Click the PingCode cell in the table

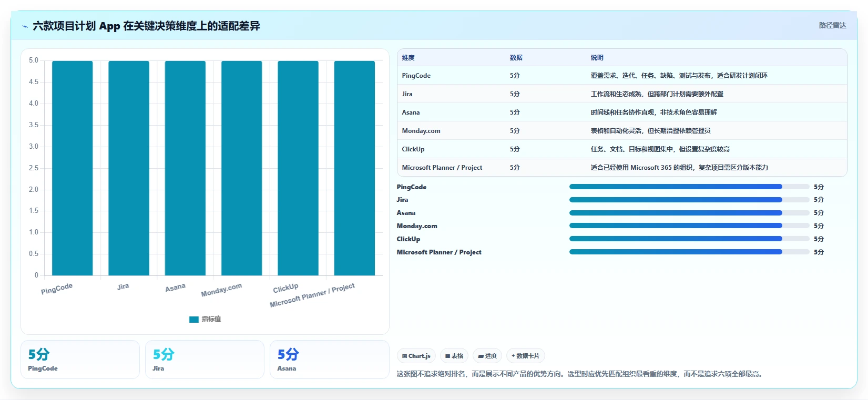click(416, 76)
